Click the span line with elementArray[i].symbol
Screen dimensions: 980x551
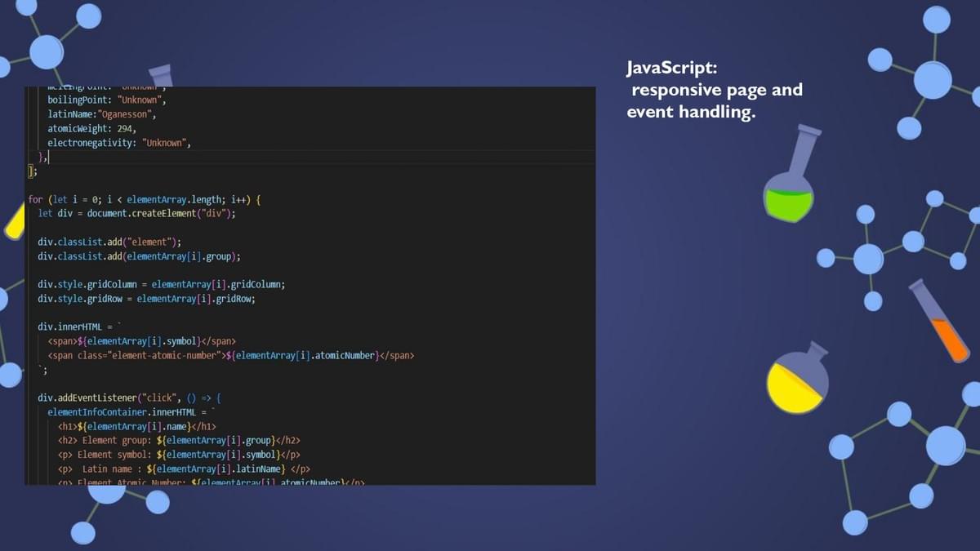pos(142,340)
